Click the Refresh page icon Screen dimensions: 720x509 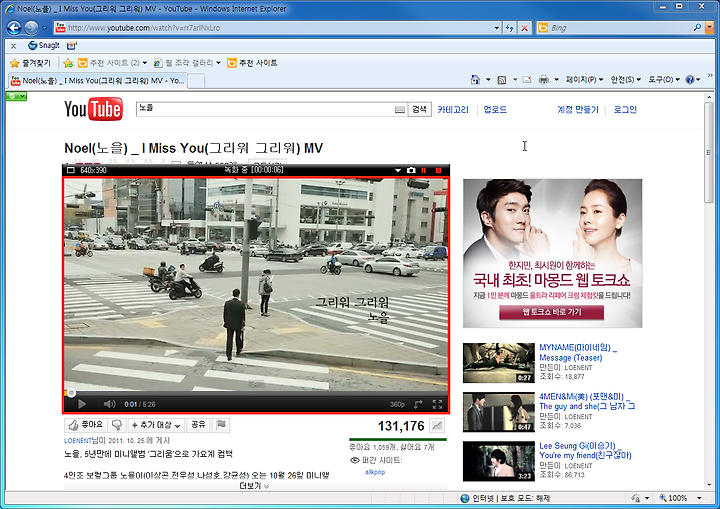pyautogui.click(x=509, y=28)
